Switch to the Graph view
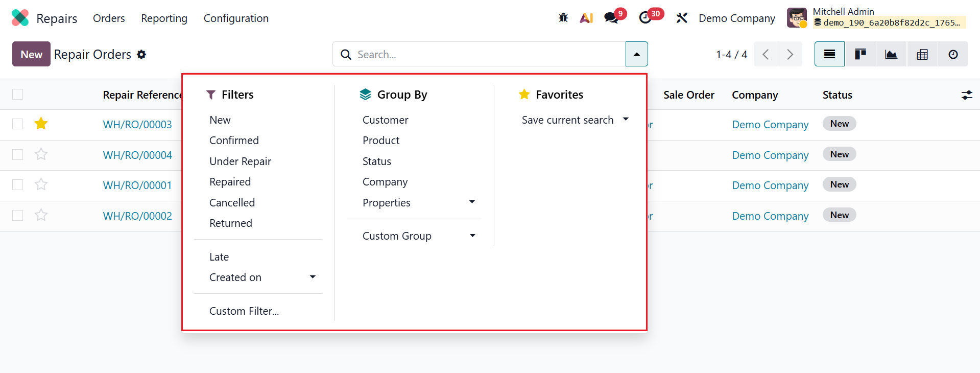The width and height of the screenshot is (980, 373). [x=891, y=54]
